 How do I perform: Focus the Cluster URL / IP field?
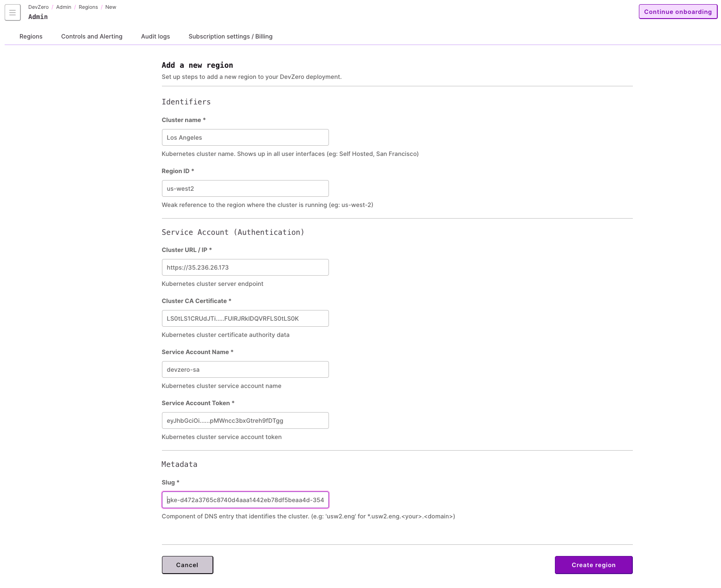(245, 267)
